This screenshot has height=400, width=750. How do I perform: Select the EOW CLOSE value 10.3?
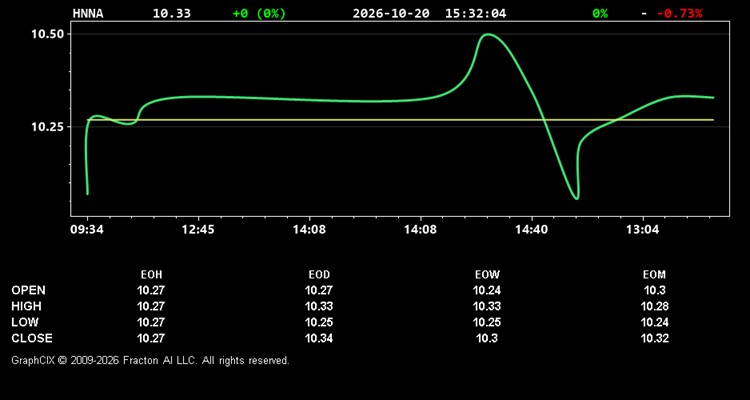[486, 338]
